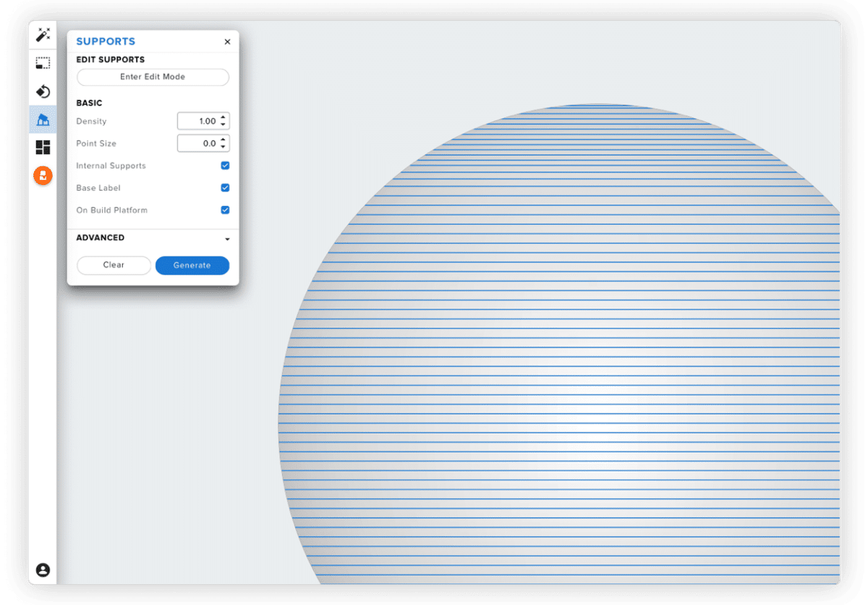Viewport: 868px width, 605px height.
Task: Open the account profile icon at bottom
Action: click(x=43, y=570)
